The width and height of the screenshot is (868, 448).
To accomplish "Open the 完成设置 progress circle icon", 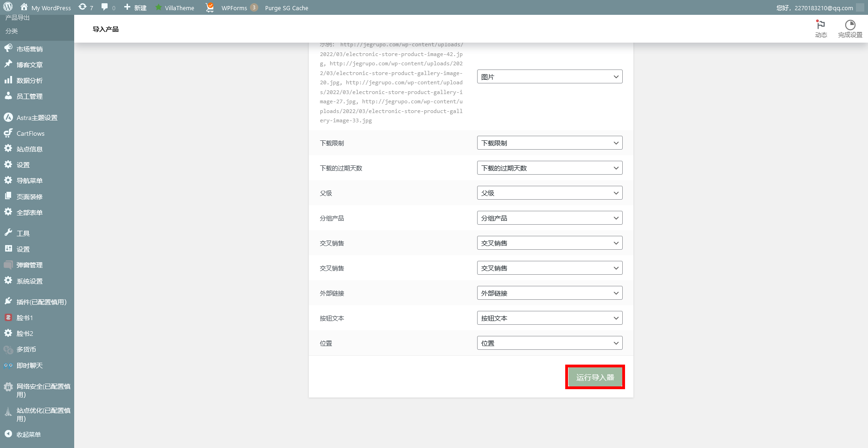I will (850, 29).
